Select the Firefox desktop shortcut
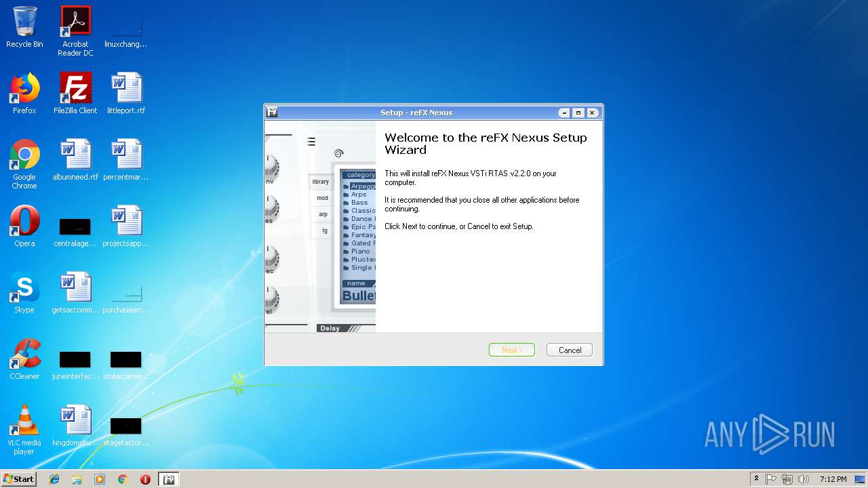This screenshot has height=488, width=868. pos(24,94)
